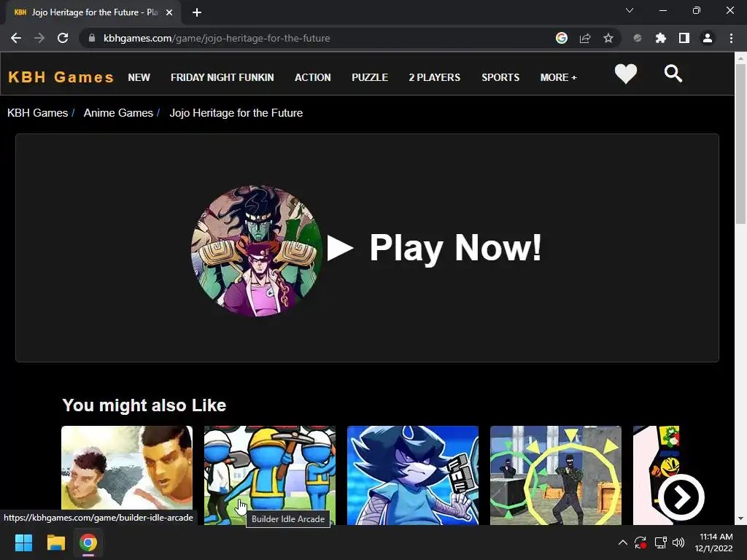This screenshot has width=747, height=560.
Task: Open the tab search chevron
Action: (630, 10)
